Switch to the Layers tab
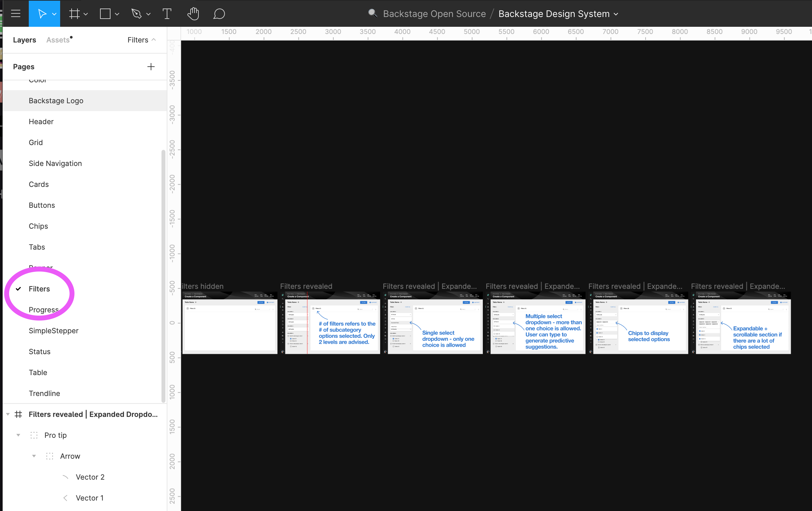Viewport: 812px width, 511px height. pos(24,40)
